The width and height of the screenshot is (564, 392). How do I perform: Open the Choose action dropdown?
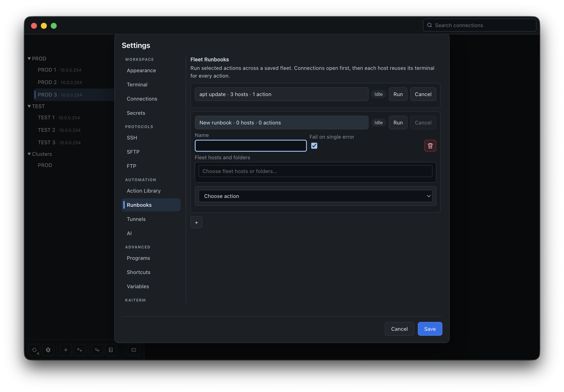(315, 196)
